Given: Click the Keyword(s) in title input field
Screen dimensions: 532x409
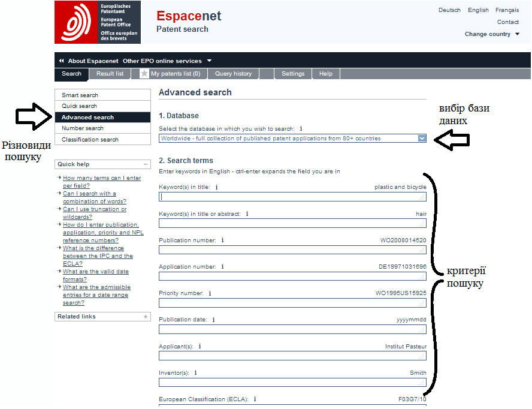Looking at the screenshot, I should coord(292,197).
